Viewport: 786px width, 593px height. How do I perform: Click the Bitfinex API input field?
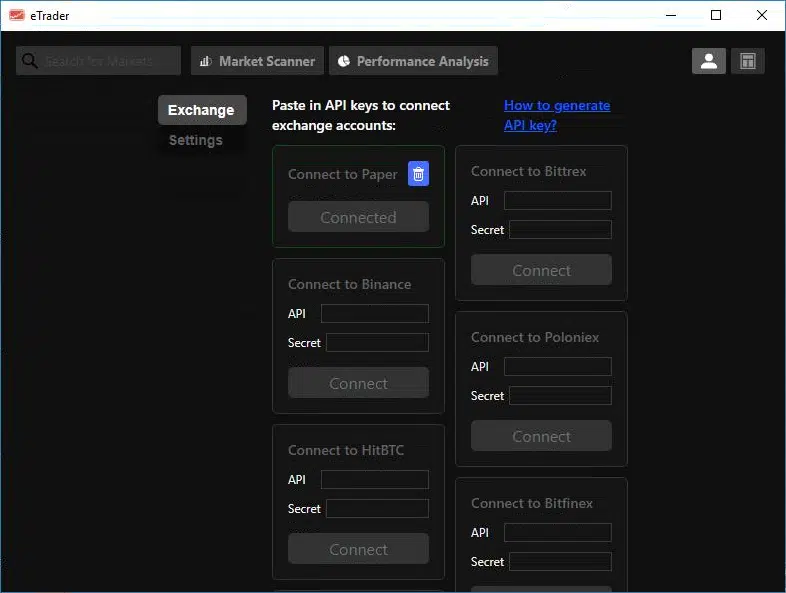coord(557,533)
